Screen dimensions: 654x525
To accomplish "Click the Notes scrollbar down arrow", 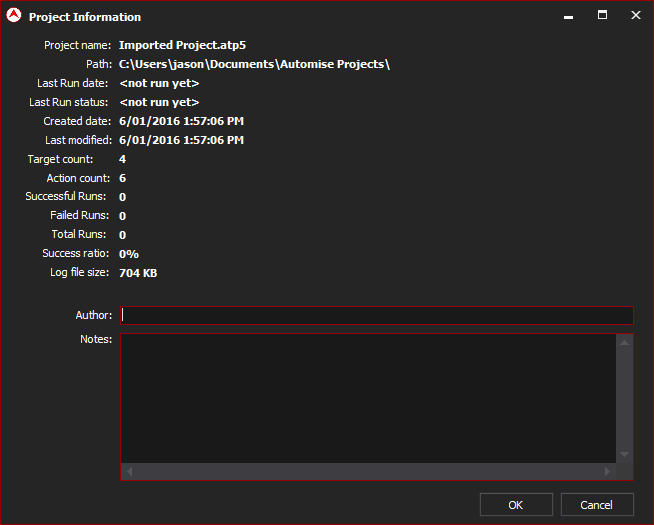I will coord(624,454).
